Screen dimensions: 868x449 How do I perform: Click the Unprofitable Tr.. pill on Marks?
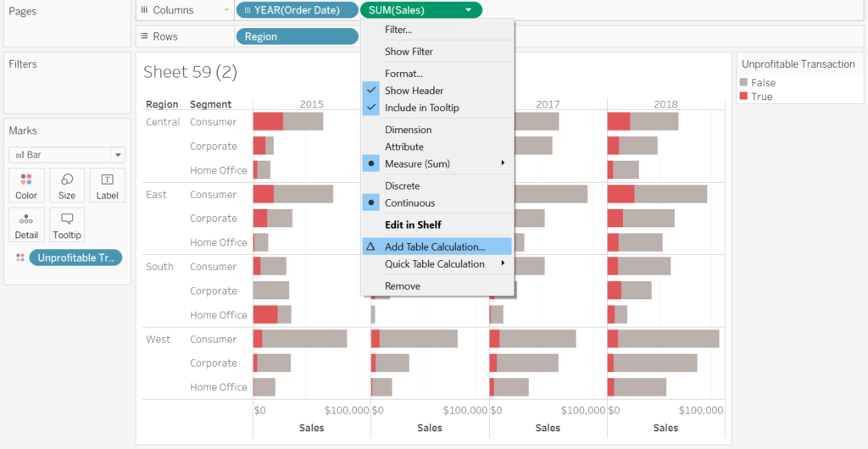pos(75,258)
